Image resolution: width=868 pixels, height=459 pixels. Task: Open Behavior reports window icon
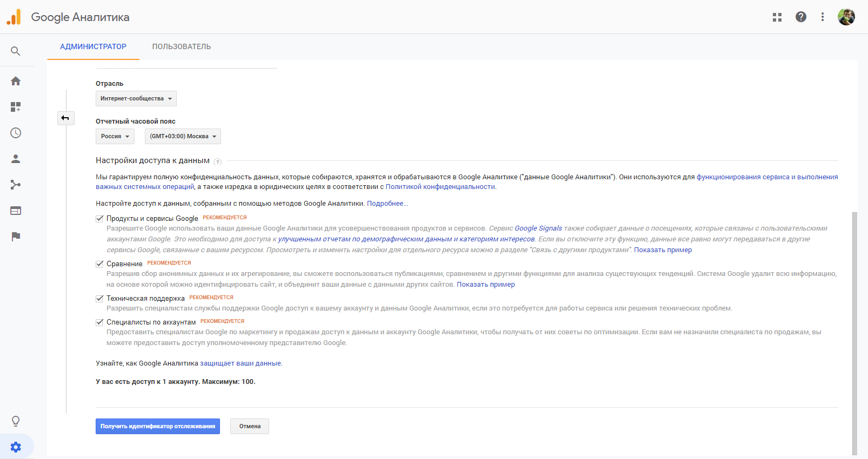[16, 211]
